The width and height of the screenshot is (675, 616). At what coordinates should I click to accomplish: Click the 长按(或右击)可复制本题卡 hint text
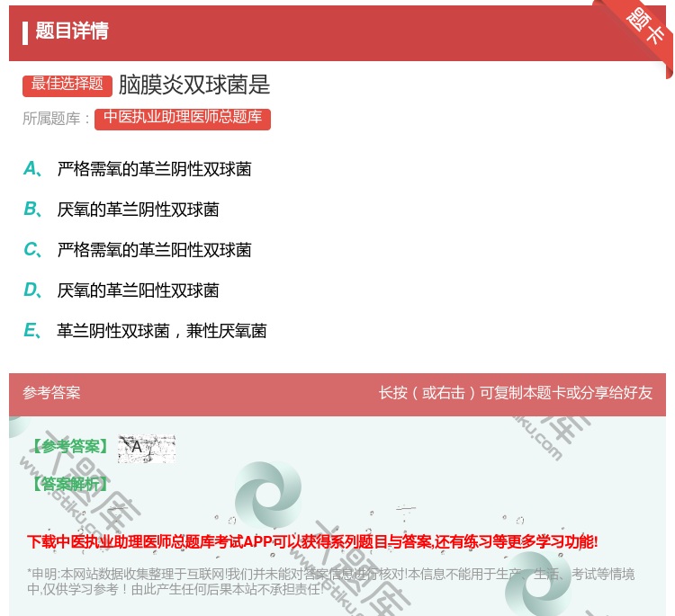(516, 393)
